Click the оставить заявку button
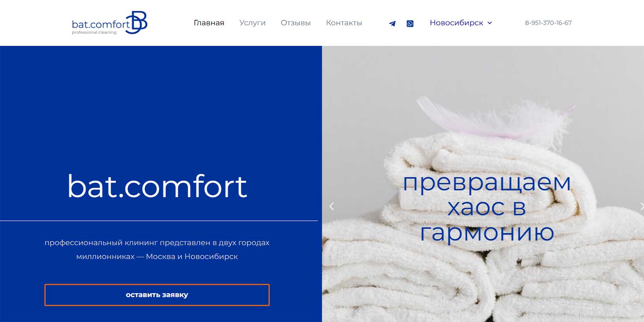The image size is (644, 322). click(x=157, y=295)
